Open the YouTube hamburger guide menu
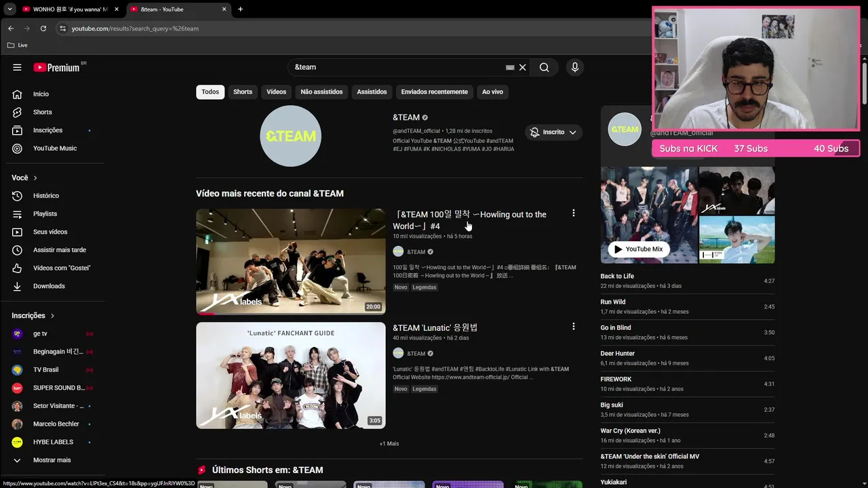This screenshot has width=868, height=488. point(17,67)
